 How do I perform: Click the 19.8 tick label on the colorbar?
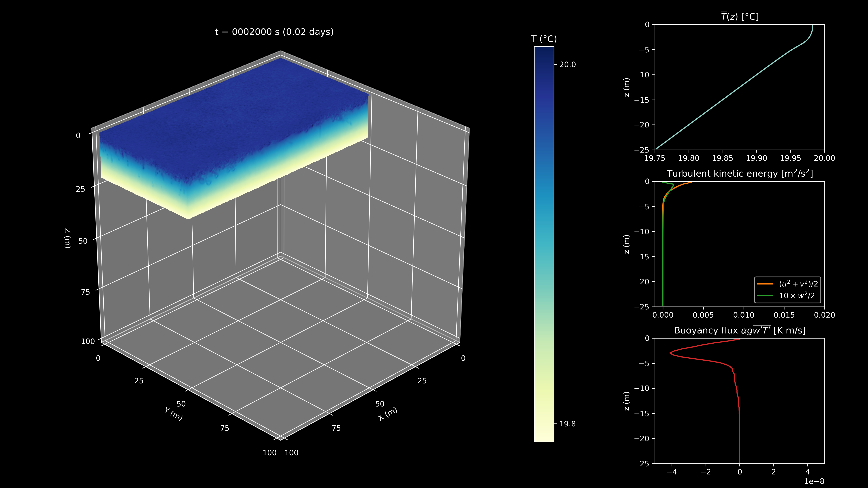pos(567,424)
